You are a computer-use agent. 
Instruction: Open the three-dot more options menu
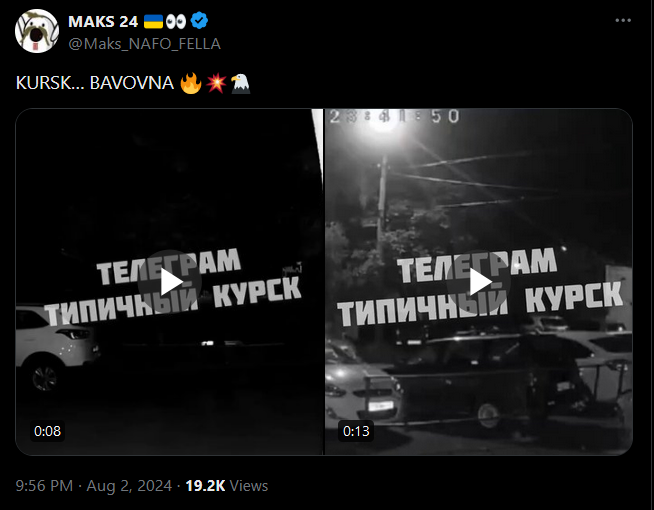623,20
